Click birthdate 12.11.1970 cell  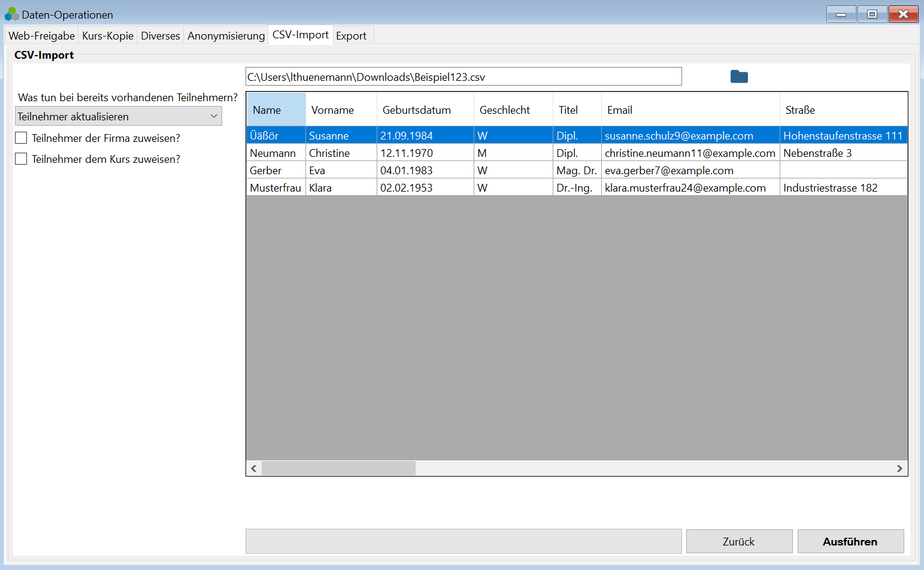click(x=425, y=153)
